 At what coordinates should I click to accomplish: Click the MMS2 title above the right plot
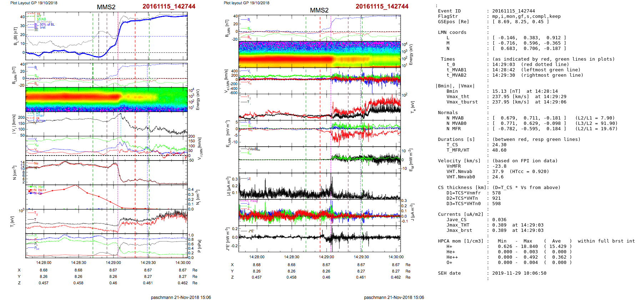[319, 10]
